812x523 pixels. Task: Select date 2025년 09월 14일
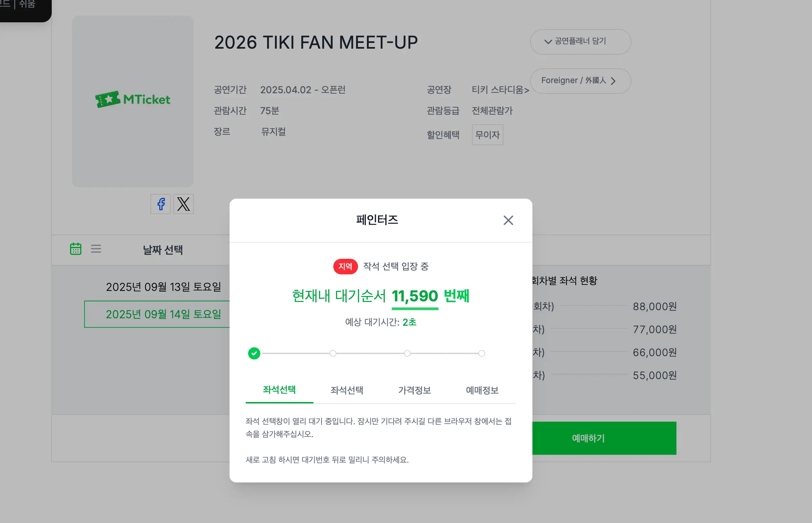pos(163,315)
